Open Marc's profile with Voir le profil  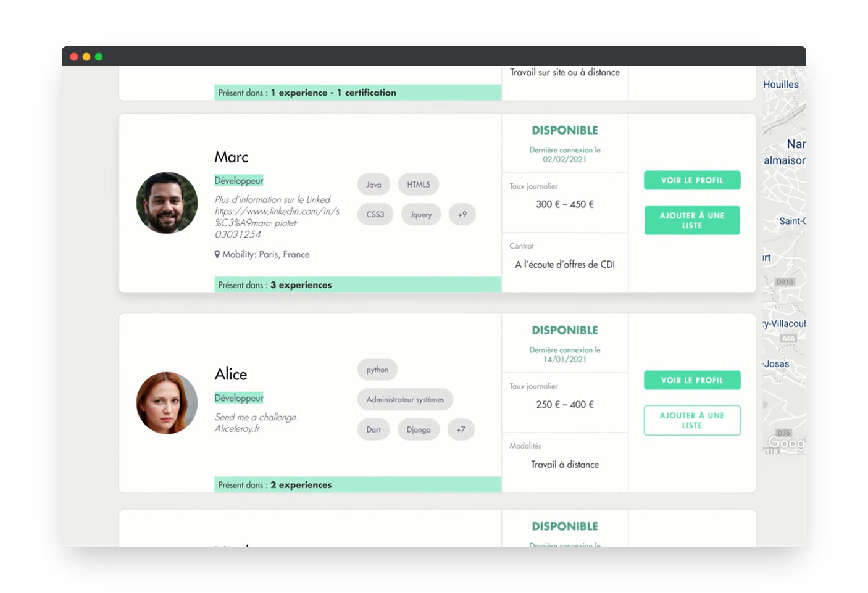pos(692,180)
